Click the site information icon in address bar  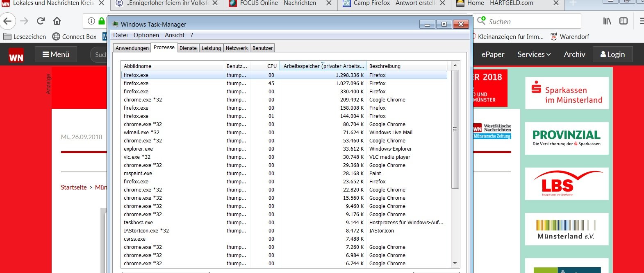[91, 21]
